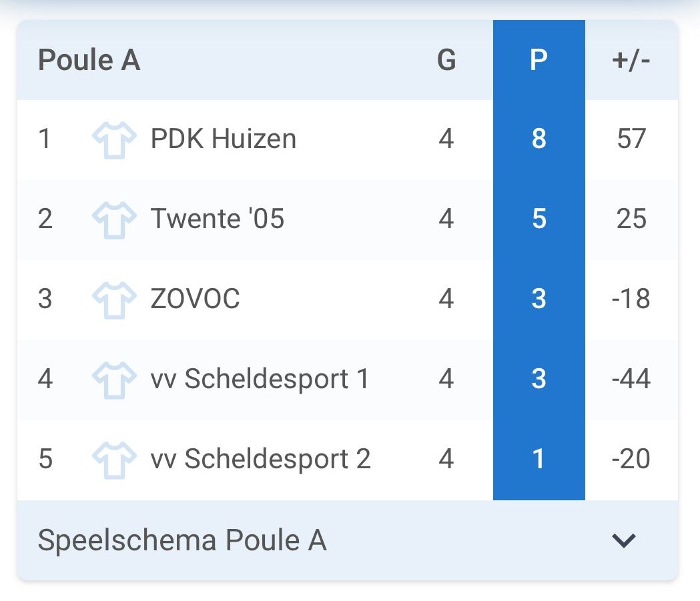Select the +/- difference column header

pos(631,61)
